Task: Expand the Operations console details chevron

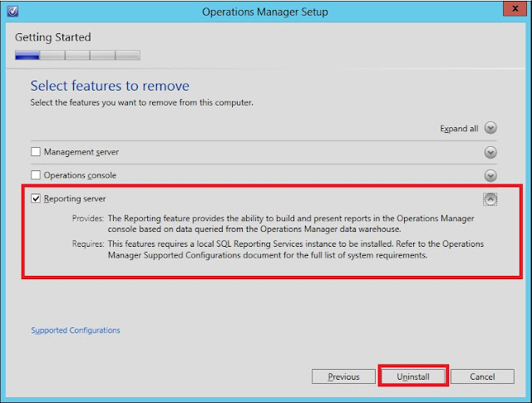Action: (x=490, y=175)
